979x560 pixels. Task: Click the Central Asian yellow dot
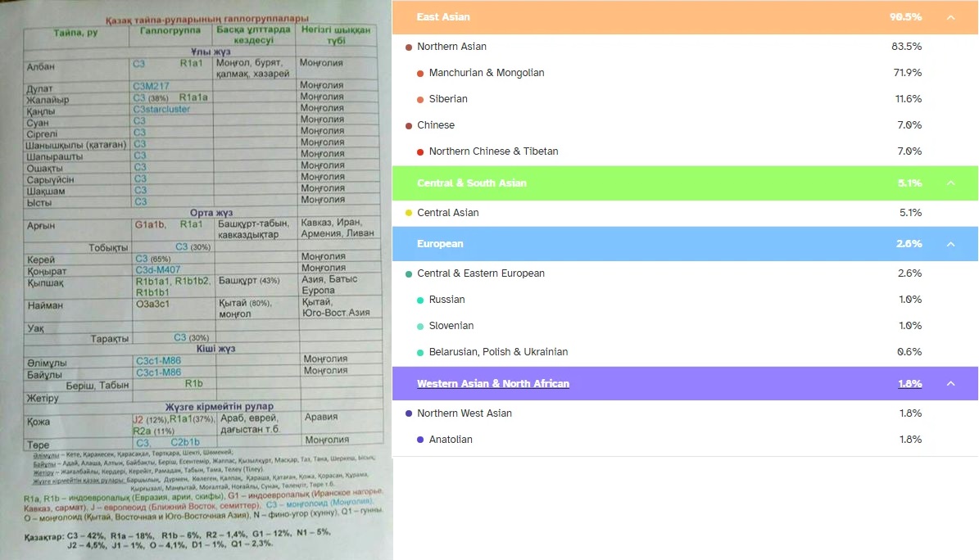409,213
